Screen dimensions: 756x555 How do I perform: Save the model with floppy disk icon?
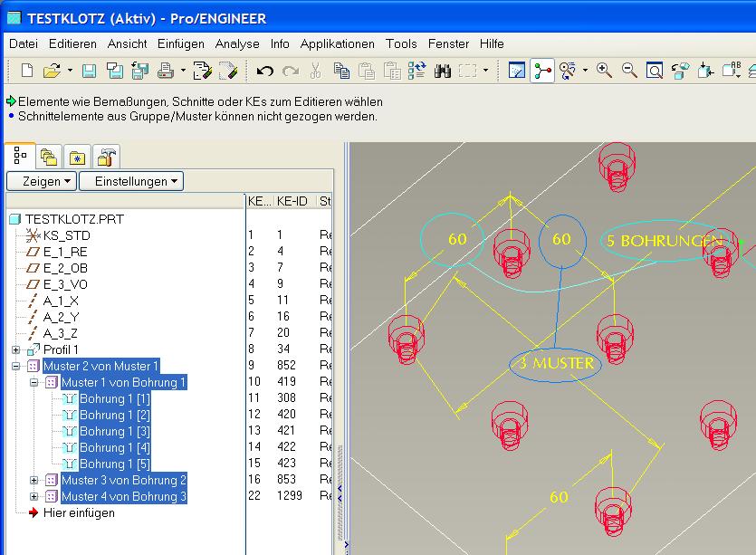(89, 71)
